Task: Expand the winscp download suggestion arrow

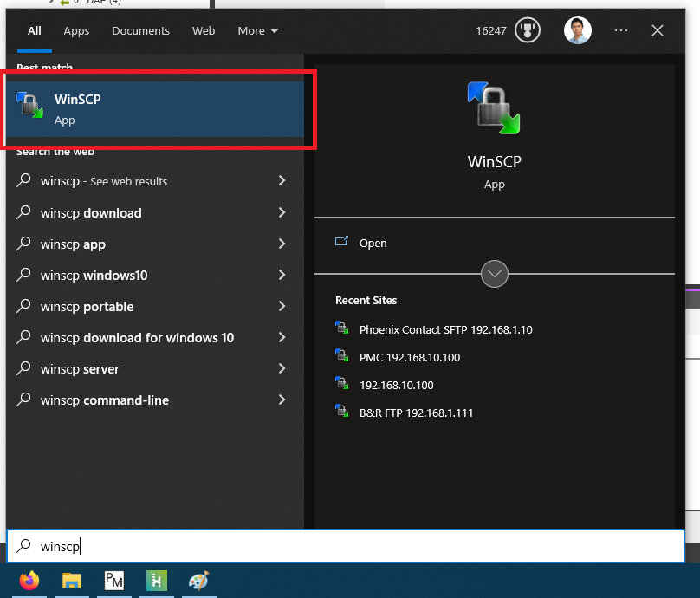Action: click(x=282, y=213)
